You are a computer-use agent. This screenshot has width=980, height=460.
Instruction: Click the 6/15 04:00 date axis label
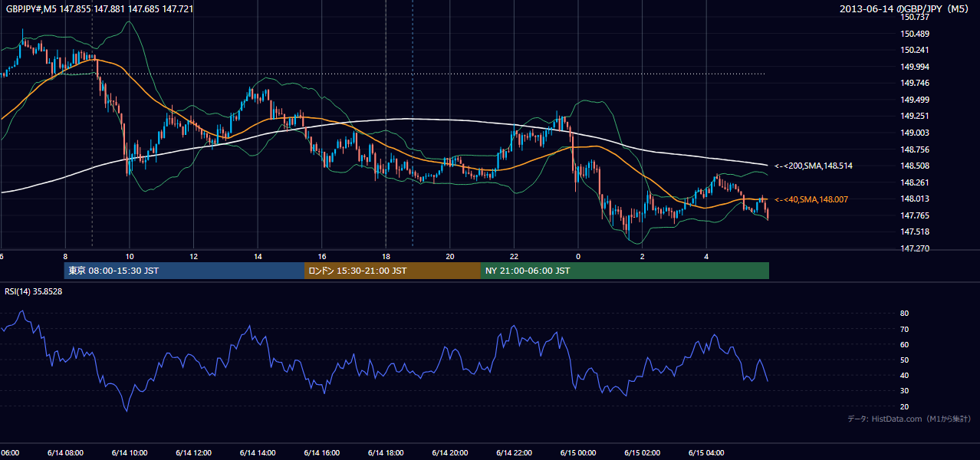point(706,452)
